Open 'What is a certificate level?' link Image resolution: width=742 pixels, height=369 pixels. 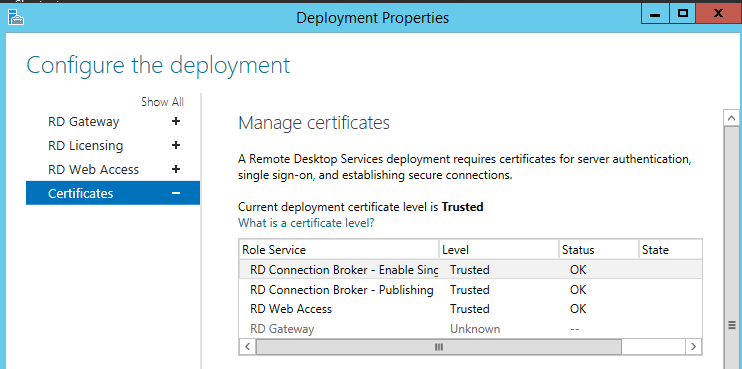pos(306,222)
